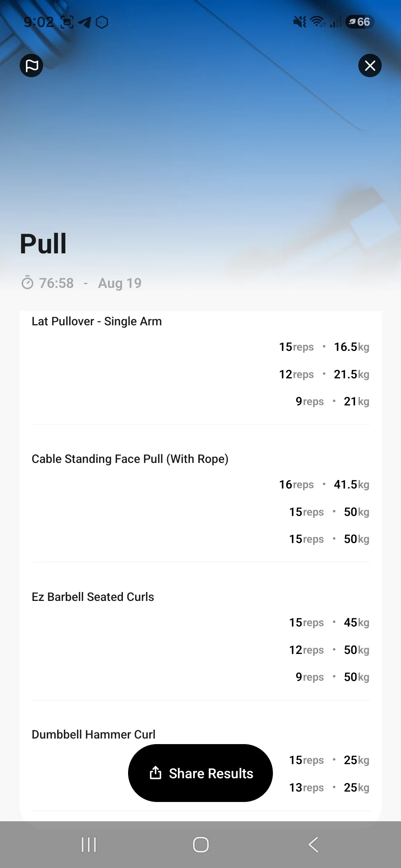Screen dimensions: 401x868
Task: Tap the Share Results button
Action: tap(200, 773)
